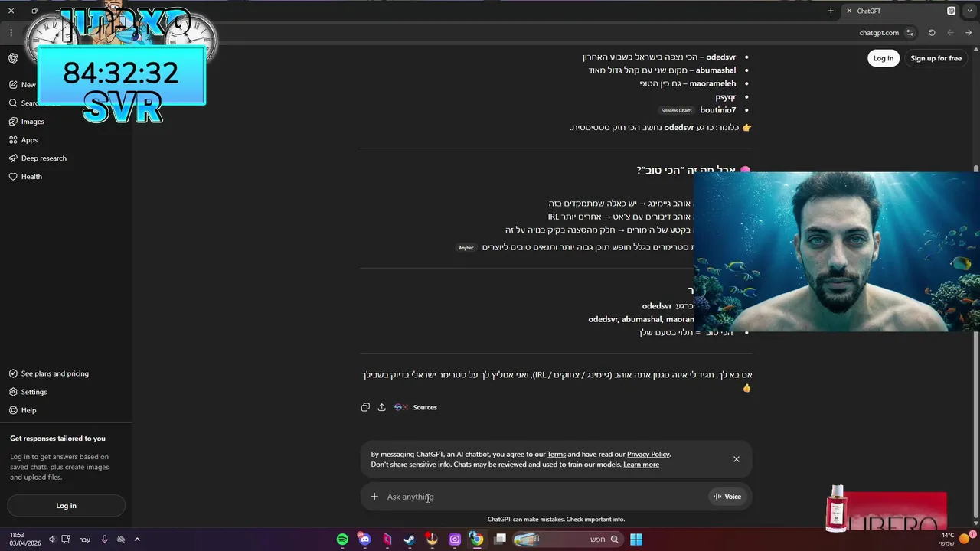The image size is (980, 551).
Task: Click Sign up for free
Action: [x=936, y=58]
